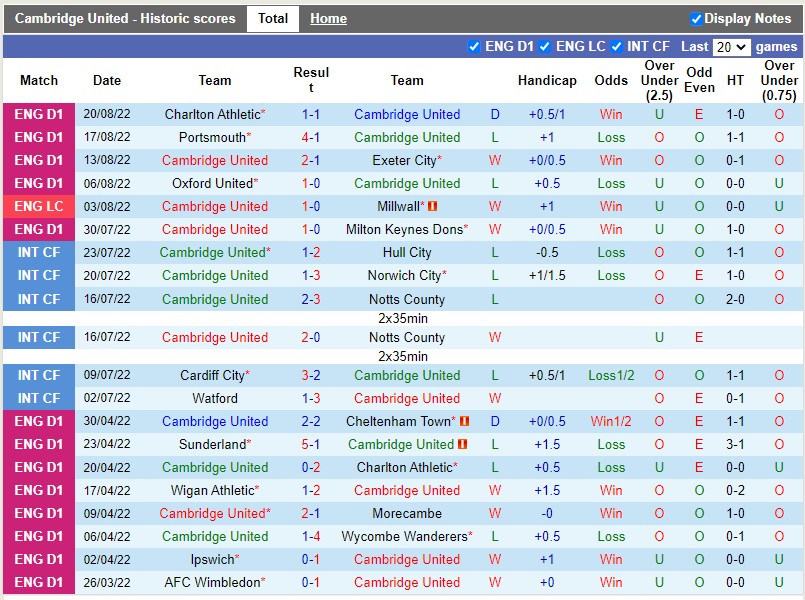This screenshot has height=600, width=805.
Task: Click the 3-1 half-time score in Sunderland row
Action: coord(735,444)
